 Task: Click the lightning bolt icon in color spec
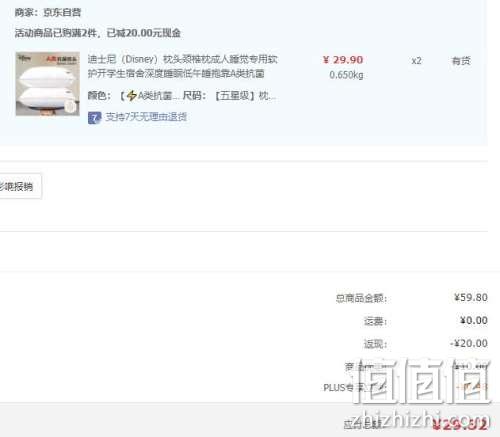point(132,96)
